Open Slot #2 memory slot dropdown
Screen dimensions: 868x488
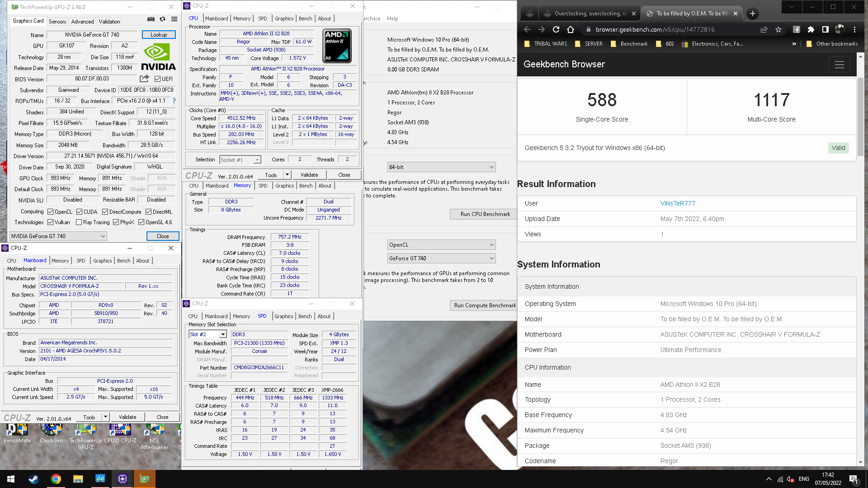pos(208,334)
